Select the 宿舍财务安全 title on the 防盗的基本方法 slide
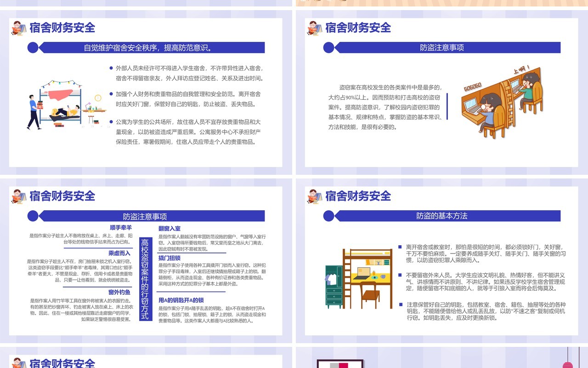The height and width of the screenshot is (368, 588). pyautogui.click(x=358, y=196)
